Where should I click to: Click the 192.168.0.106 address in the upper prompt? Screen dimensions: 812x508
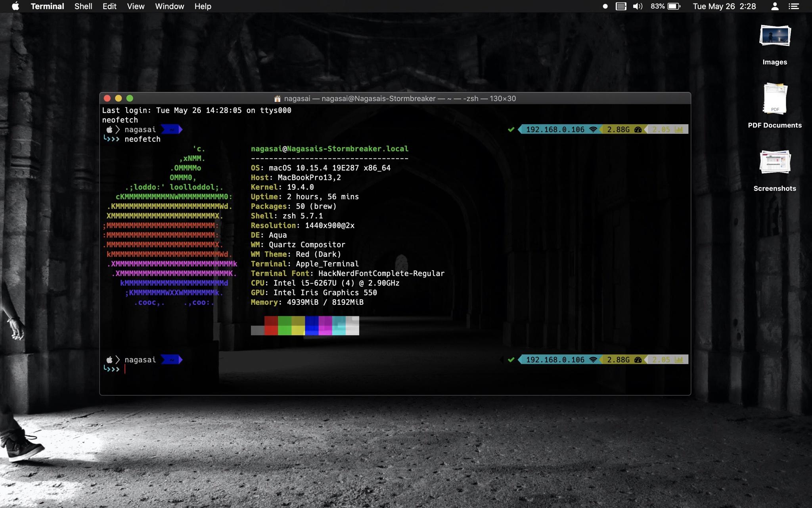pos(555,129)
